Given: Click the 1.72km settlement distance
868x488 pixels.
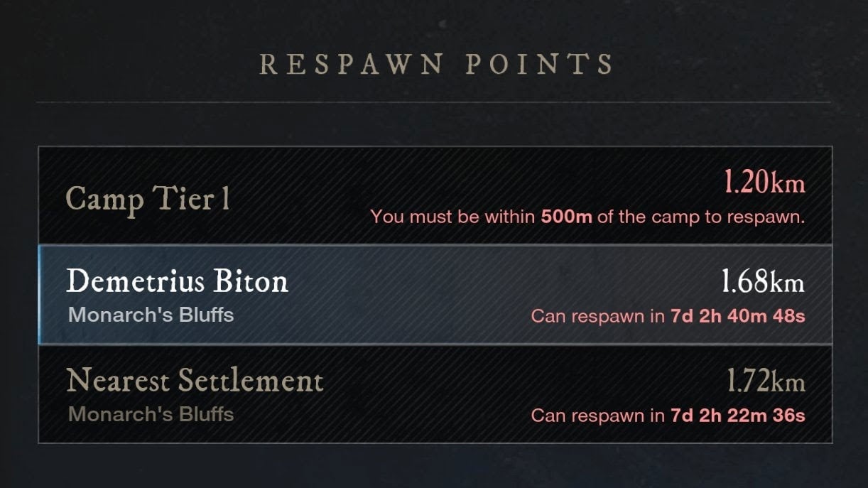Looking at the screenshot, I should tap(766, 382).
